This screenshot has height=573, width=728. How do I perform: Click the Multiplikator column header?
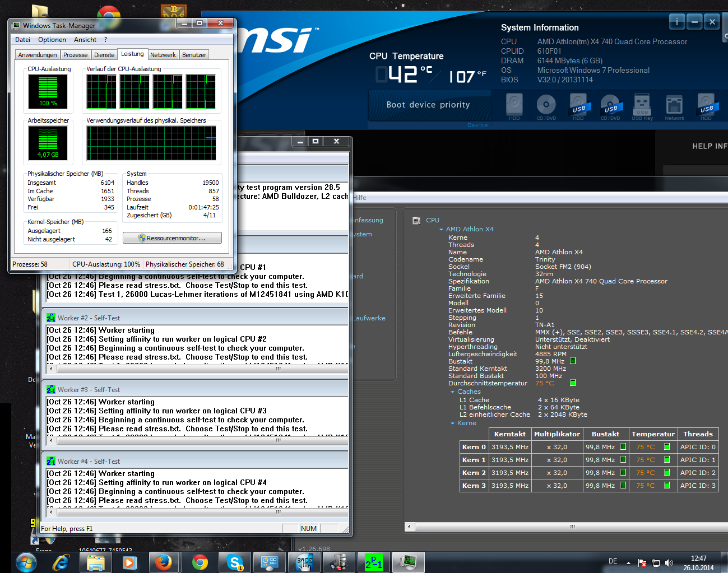[x=557, y=434]
